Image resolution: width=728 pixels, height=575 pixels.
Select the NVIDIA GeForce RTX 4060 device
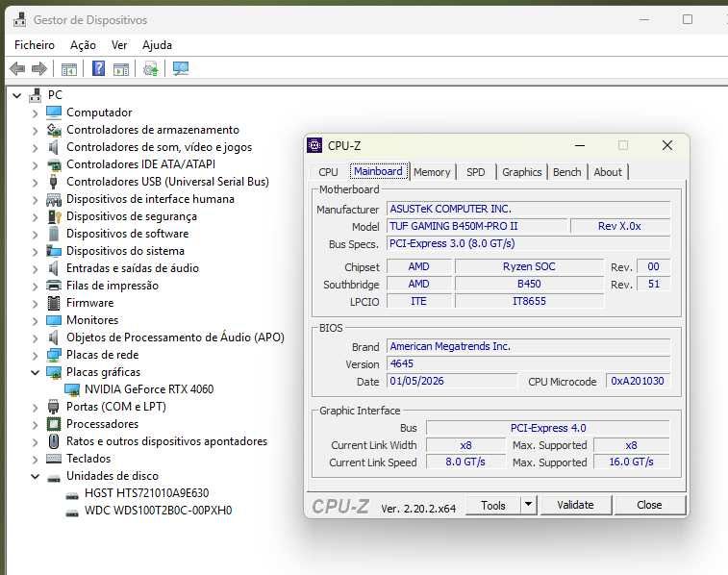[x=149, y=388]
